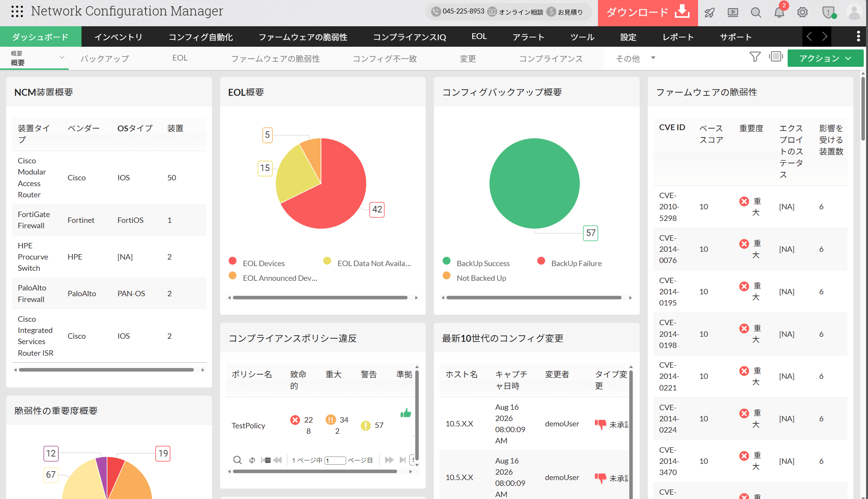Click the orange major violations icon for TestPolicy
The height and width of the screenshot is (499, 868).
331,420
